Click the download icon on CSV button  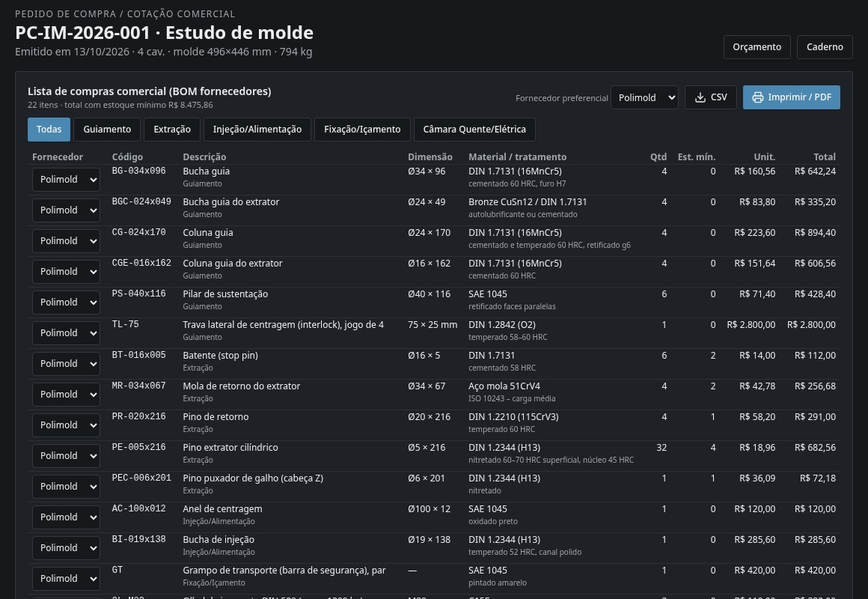(700, 97)
